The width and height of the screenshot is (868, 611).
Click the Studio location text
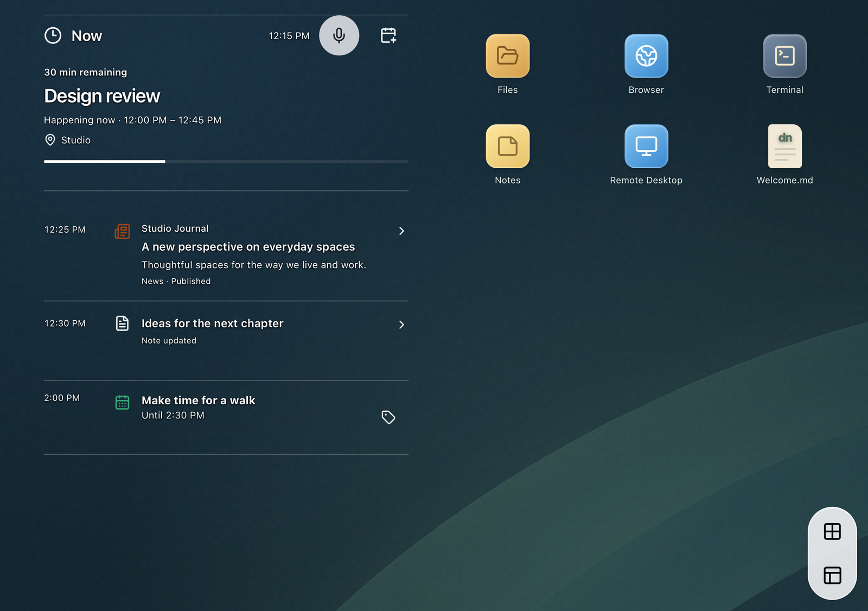click(76, 140)
